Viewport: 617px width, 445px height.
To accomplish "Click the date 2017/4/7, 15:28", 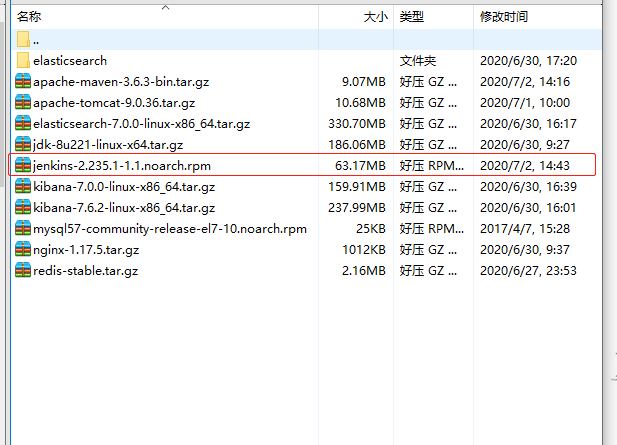I will click(x=525, y=229).
